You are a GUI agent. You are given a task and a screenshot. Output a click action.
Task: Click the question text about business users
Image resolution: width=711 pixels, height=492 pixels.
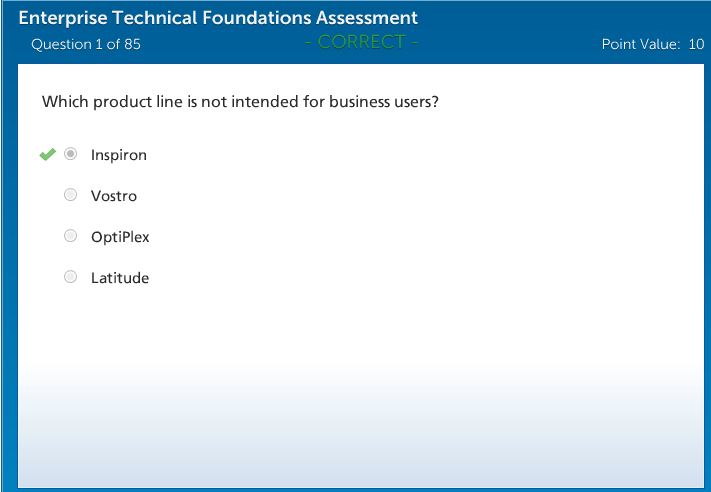pyautogui.click(x=240, y=102)
